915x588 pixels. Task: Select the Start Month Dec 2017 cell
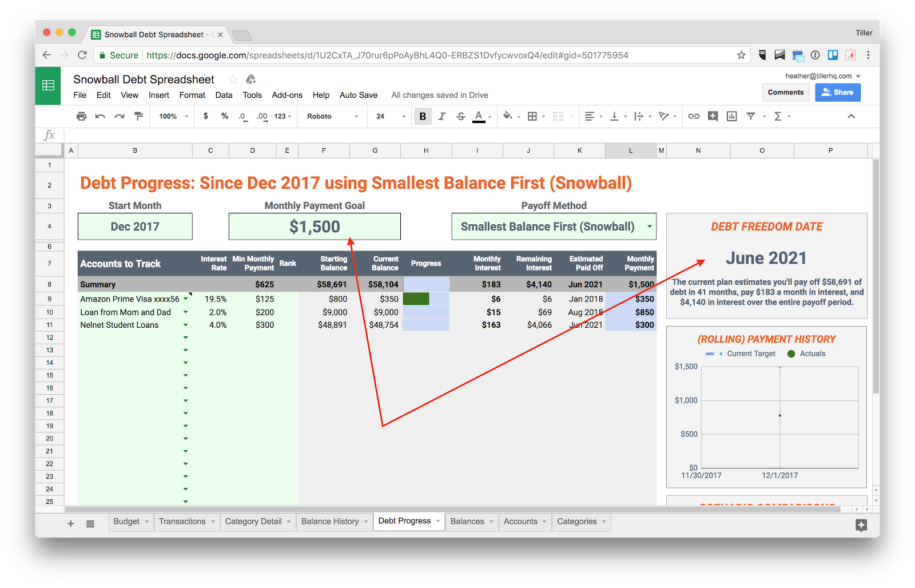(135, 227)
